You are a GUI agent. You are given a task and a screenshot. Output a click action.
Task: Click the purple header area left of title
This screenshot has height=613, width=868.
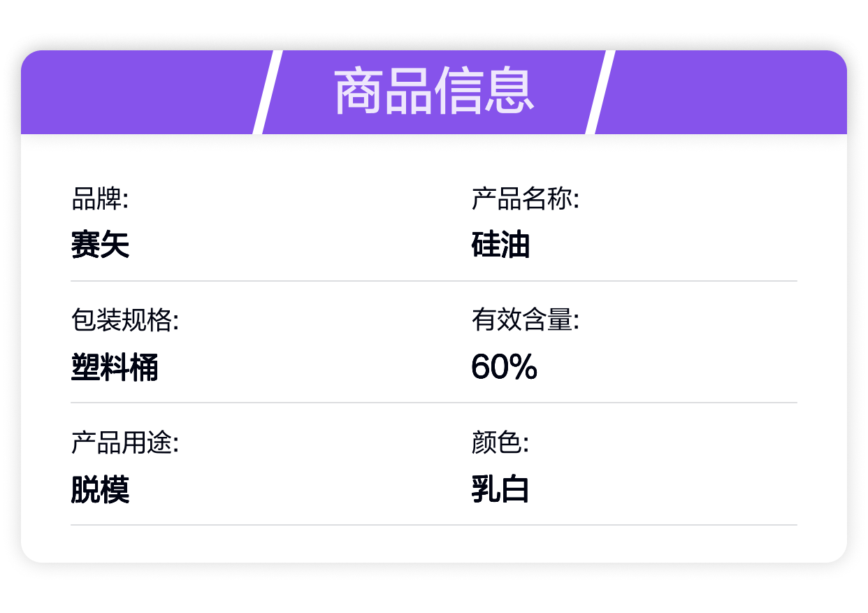pos(140,92)
